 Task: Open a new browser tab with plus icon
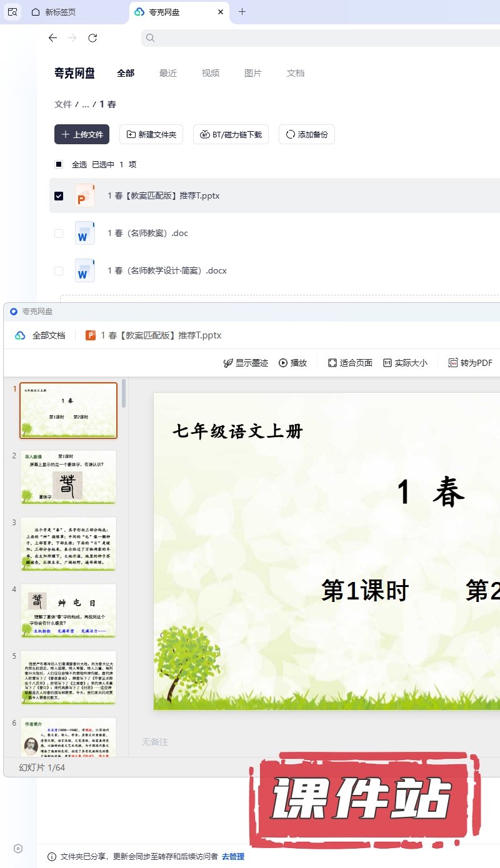[242, 12]
